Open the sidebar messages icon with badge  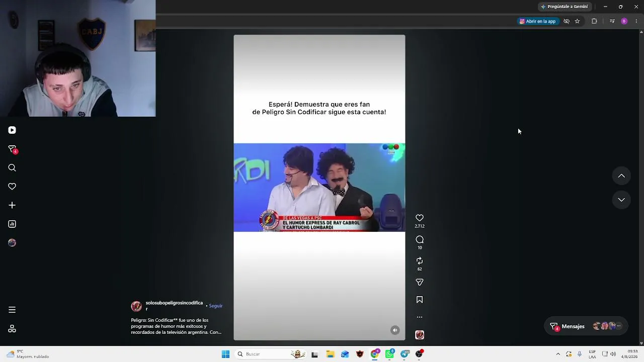(x=13, y=149)
